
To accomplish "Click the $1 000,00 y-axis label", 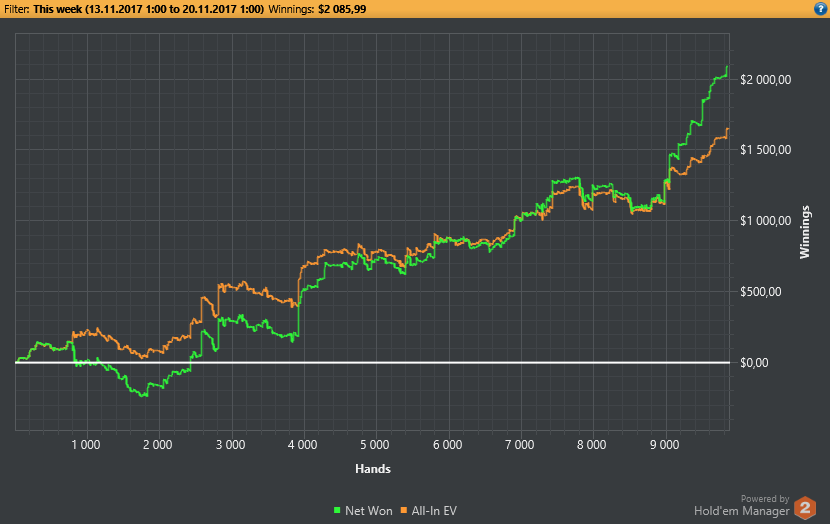I will click(x=765, y=221).
